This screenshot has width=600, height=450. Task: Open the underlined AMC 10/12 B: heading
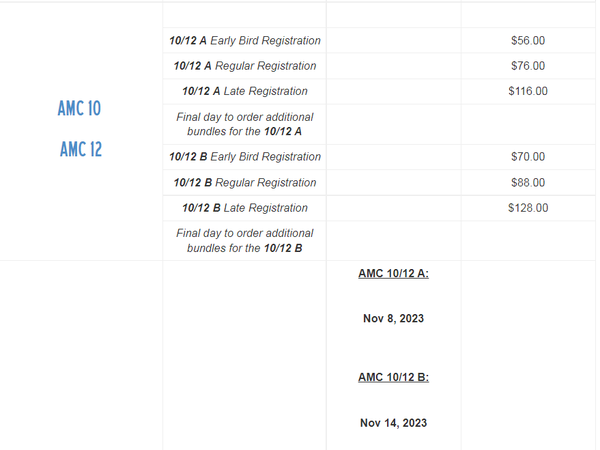pos(393,377)
